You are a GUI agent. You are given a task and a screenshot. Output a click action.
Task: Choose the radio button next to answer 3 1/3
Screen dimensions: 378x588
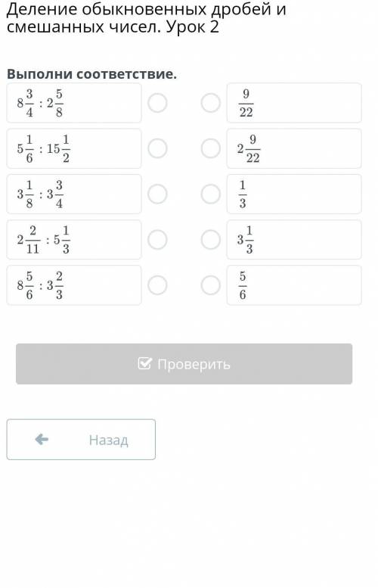pyautogui.click(x=210, y=240)
